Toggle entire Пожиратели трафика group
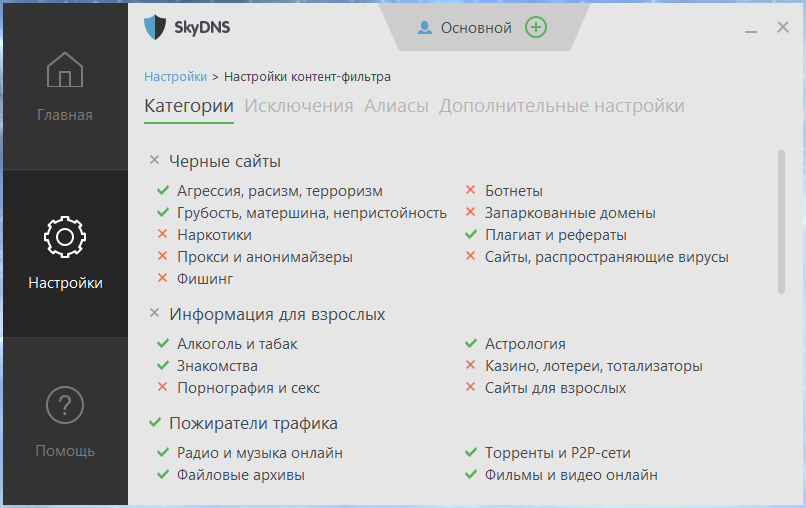 [155, 423]
